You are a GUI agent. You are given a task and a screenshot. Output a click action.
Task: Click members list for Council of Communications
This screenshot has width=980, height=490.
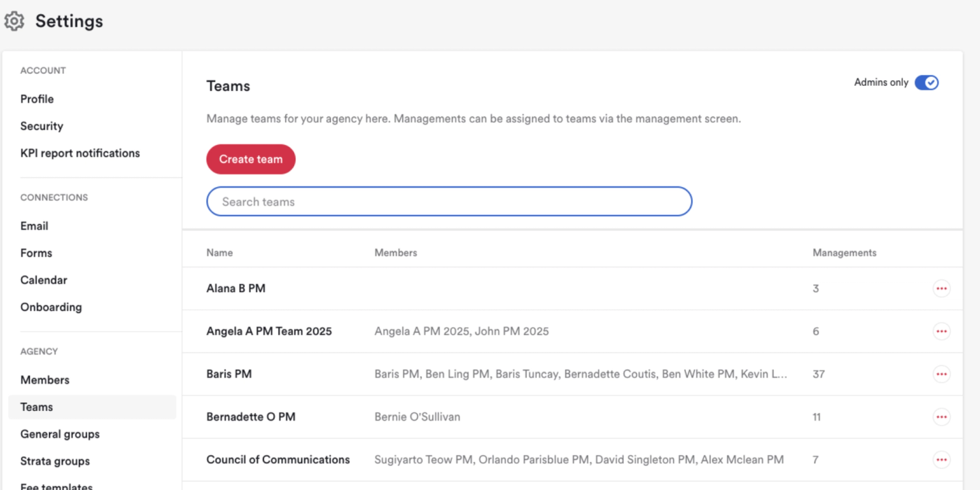[x=578, y=460]
